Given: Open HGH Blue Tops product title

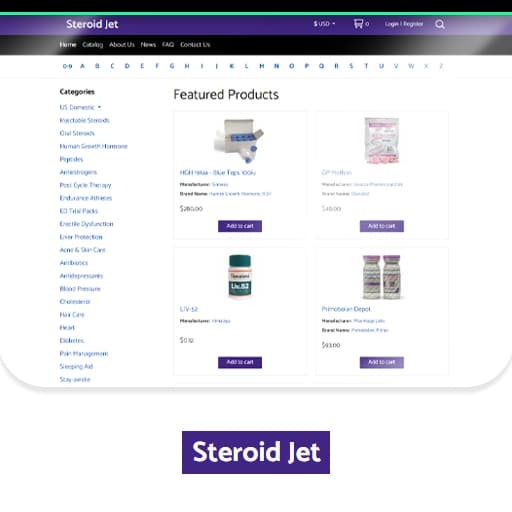Looking at the screenshot, I should point(218,172).
